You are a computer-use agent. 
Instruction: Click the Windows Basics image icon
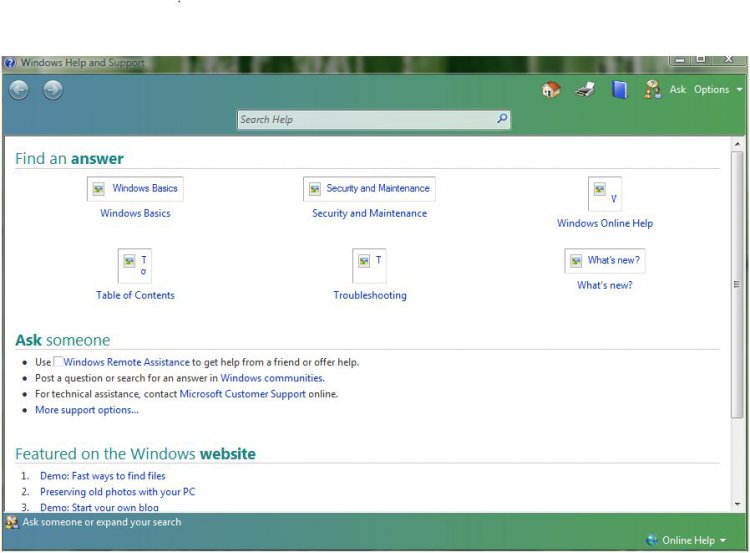(x=135, y=188)
